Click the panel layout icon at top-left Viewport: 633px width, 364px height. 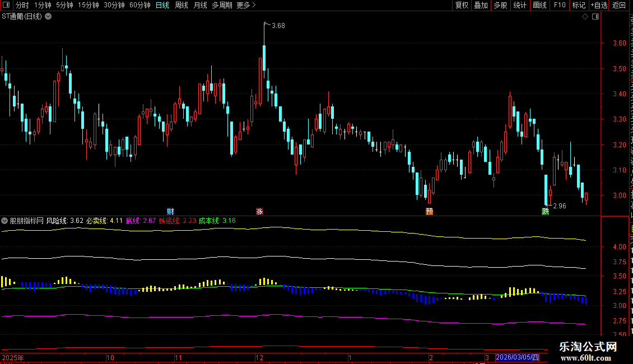click(x=6, y=5)
